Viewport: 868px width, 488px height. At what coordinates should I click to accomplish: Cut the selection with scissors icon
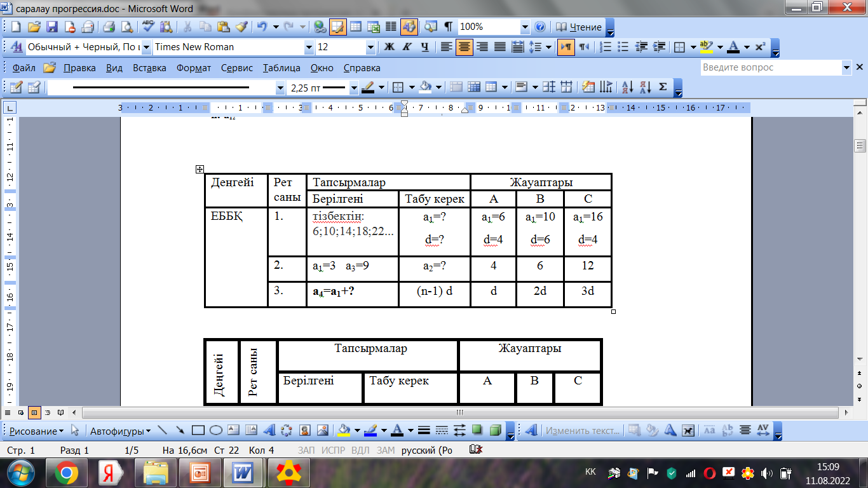pos(187,27)
